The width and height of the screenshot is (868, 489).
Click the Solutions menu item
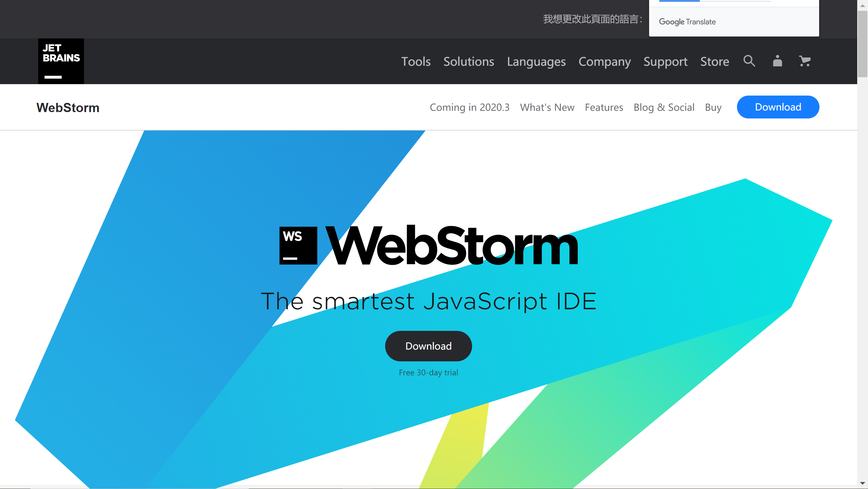(469, 61)
